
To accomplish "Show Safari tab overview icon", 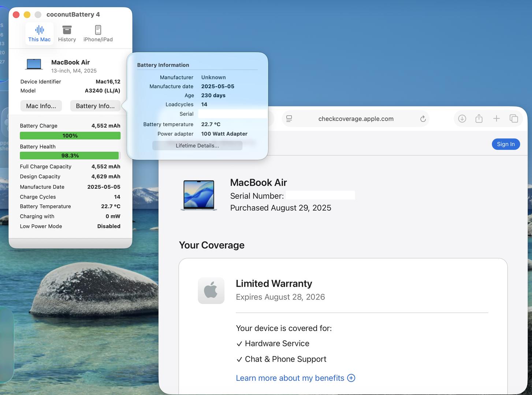I will (x=514, y=118).
